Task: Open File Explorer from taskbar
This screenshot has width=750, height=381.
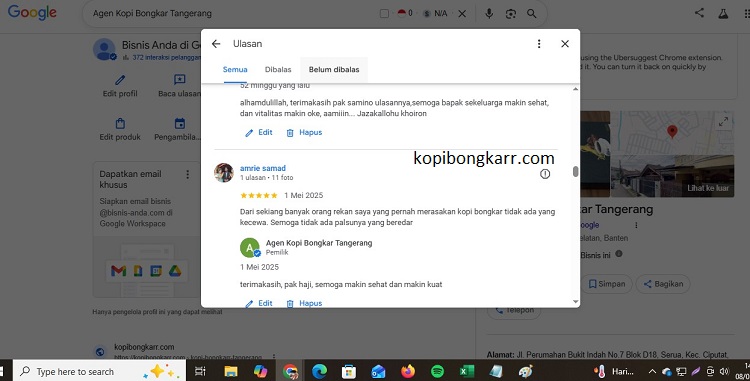Action: pos(231,371)
